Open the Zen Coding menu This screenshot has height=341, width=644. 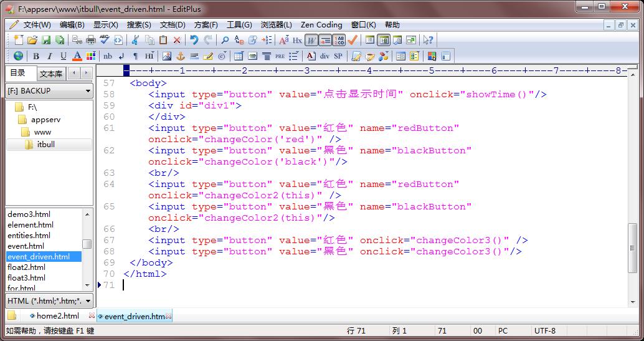click(321, 25)
